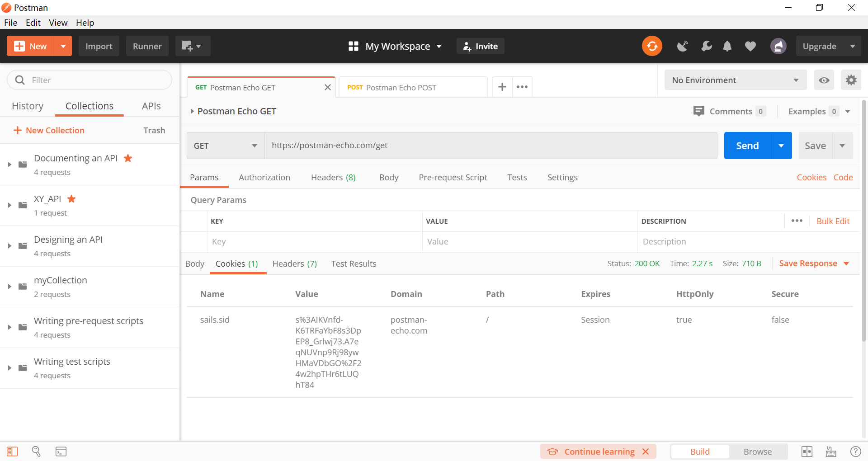The image size is (868, 461).
Task: Switch to Build mode
Action: (700, 452)
